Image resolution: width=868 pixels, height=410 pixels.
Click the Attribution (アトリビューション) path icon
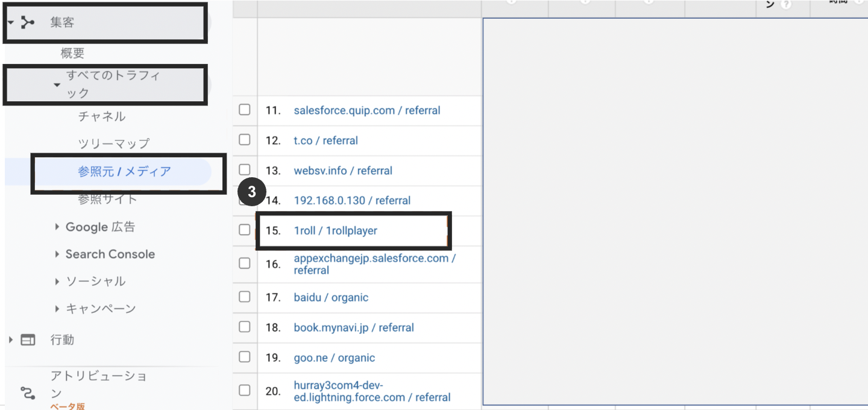(28, 393)
